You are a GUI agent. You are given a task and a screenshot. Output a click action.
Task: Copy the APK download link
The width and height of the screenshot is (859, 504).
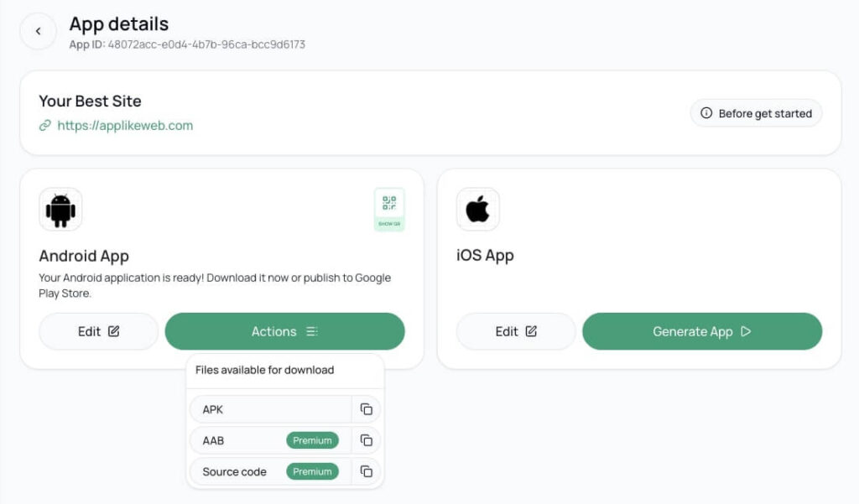366,409
